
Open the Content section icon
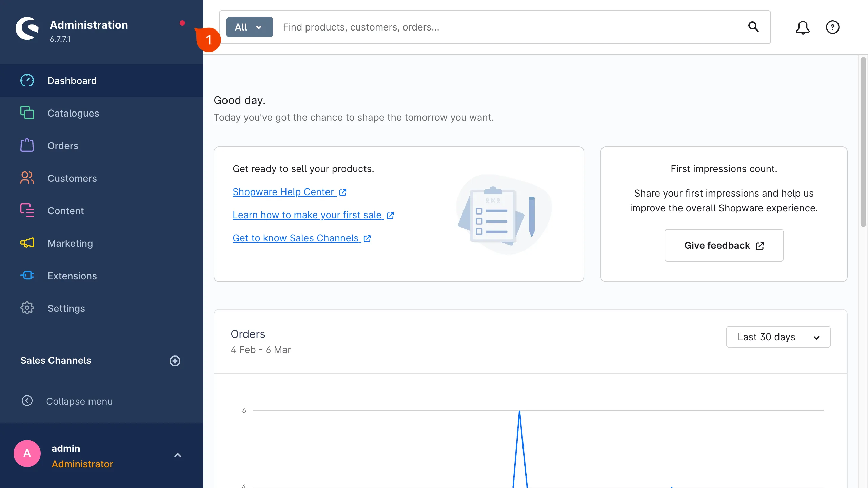click(x=27, y=210)
